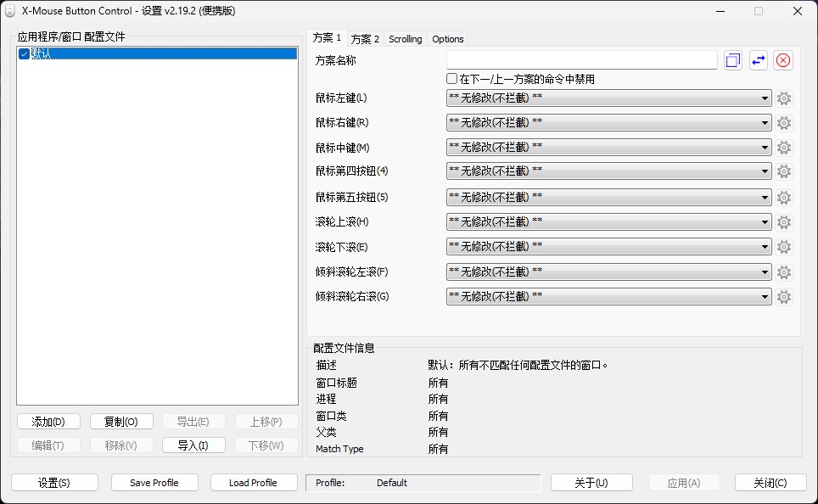Expand the 鼠标右键(R) action dropdown
This screenshot has height=504, width=818.
608,123
